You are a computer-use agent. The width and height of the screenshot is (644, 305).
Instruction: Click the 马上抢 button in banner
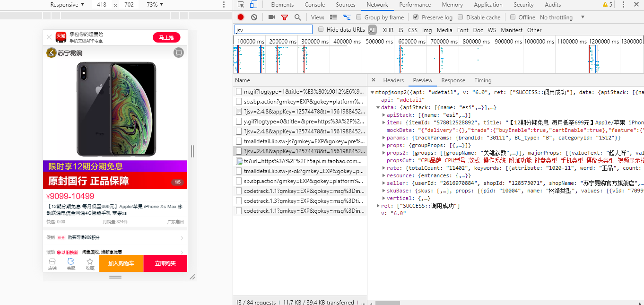click(166, 38)
